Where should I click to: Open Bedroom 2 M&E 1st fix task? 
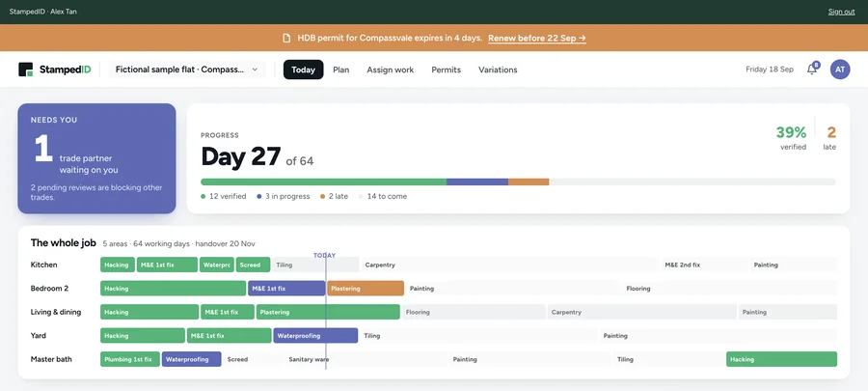pos(286,289)
